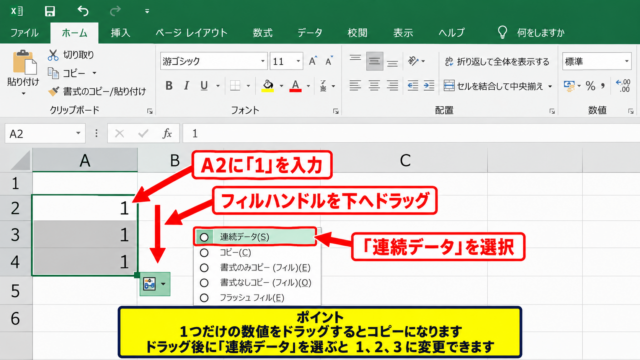Center text horizontally icon
Image resolution: width=640 pixels, height=360 pixels.
click(374, 86)
